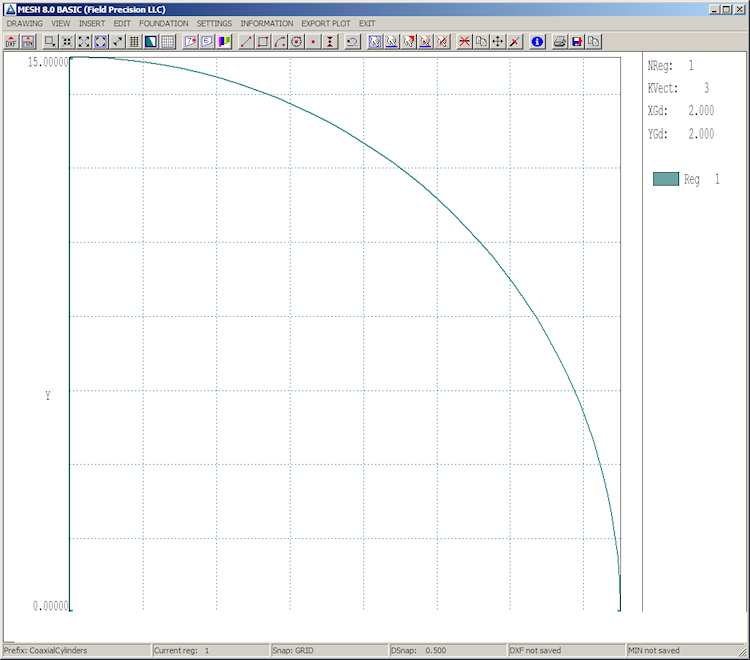The height and width of the screenshot is (660, 750).
Task: Select the rectangle drawing tool
Action: coord(263,42)
